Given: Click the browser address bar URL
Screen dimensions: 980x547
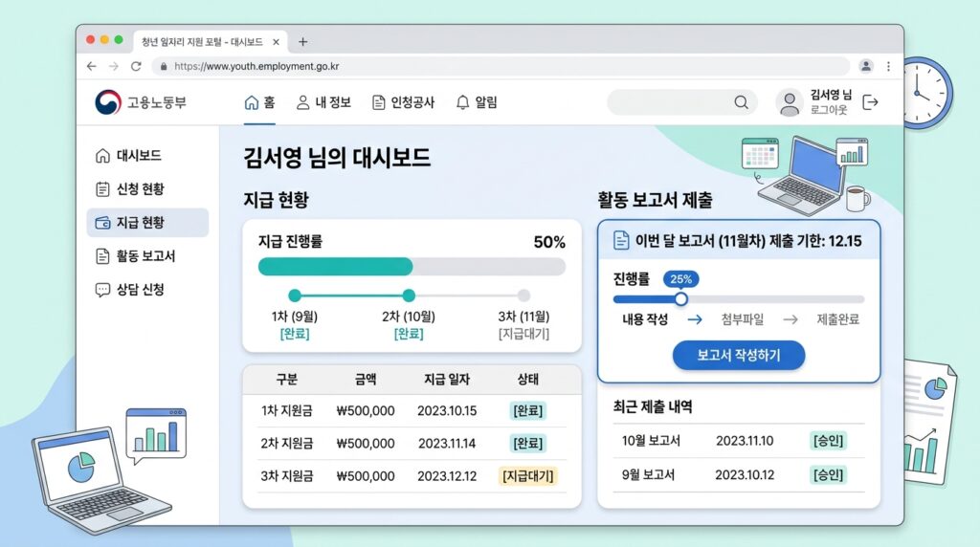Looking at the screenshot, I should tap(256, 66).
